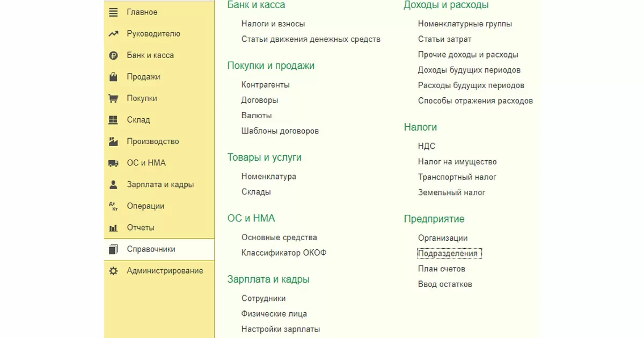Click the person icon for Зарплата и кадры

113,184
